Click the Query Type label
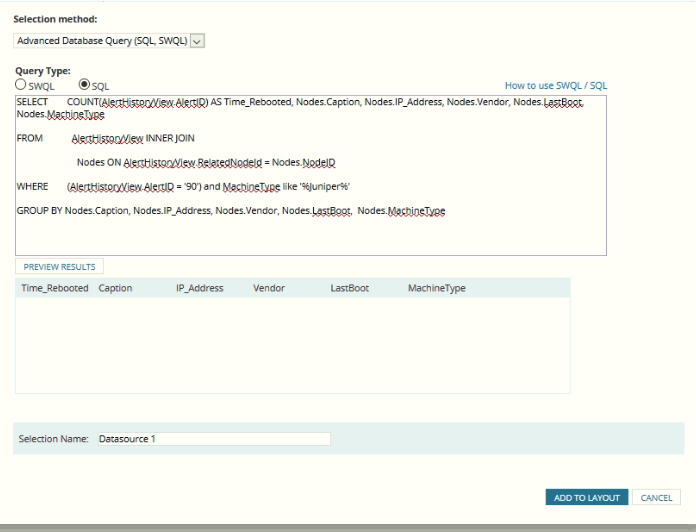Screen dimensions: 696x532 (x=43, y=71)
